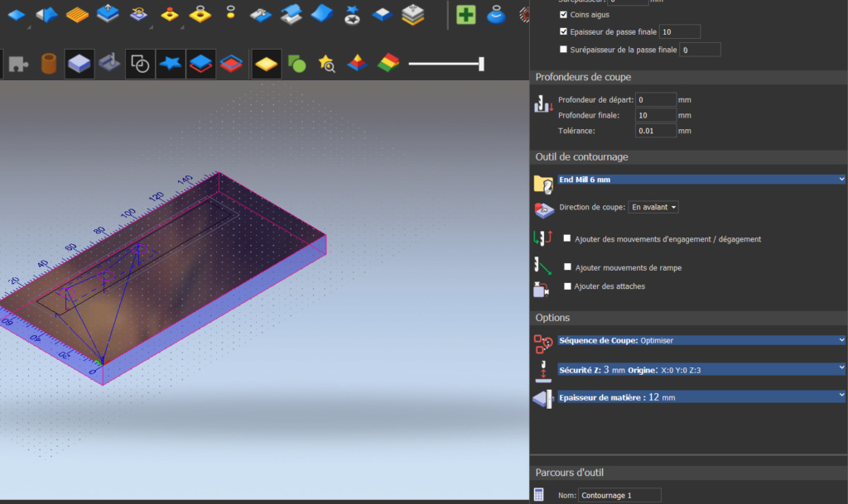848x504 pixels.
Task: Expand the Sécurité Z 3 mm section
Action: (701, 369)
